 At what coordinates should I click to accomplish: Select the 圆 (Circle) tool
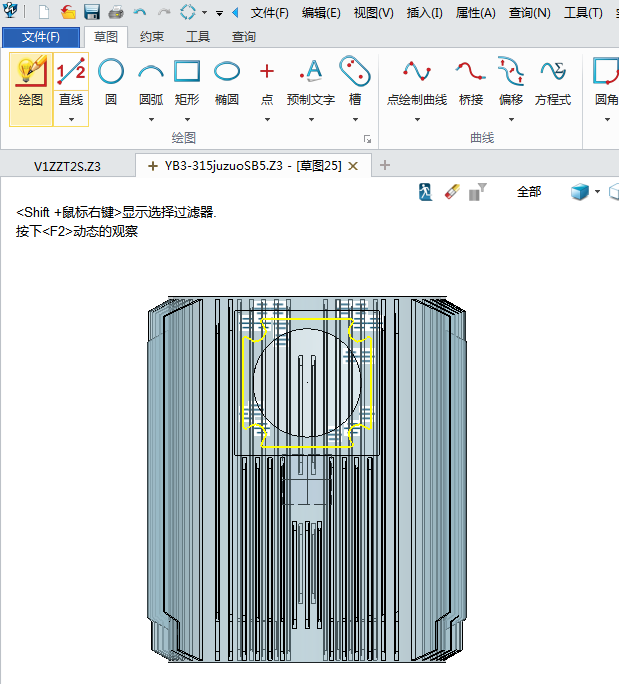coord(111,80)
